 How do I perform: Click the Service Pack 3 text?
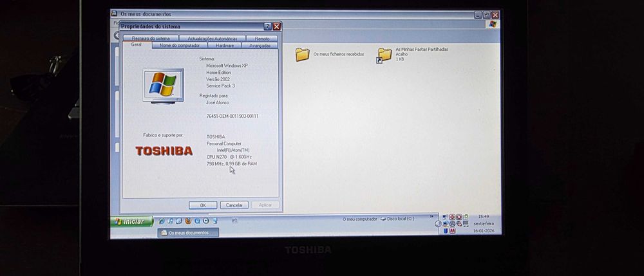[220, 86]
